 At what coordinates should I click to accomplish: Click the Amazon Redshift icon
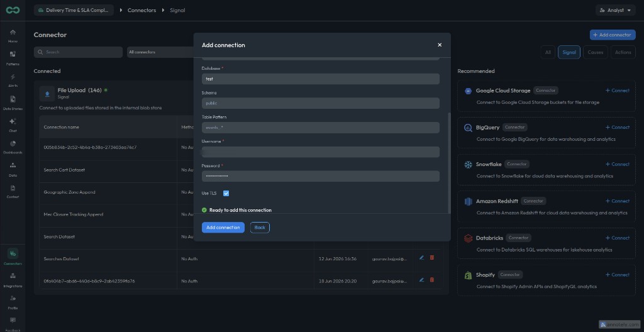tap(468, 201)
